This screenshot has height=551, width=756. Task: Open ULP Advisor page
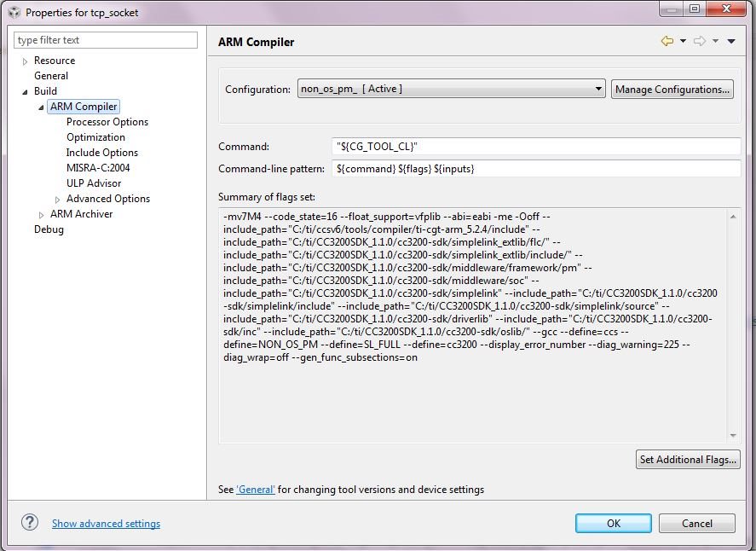[x=94, y=183]
